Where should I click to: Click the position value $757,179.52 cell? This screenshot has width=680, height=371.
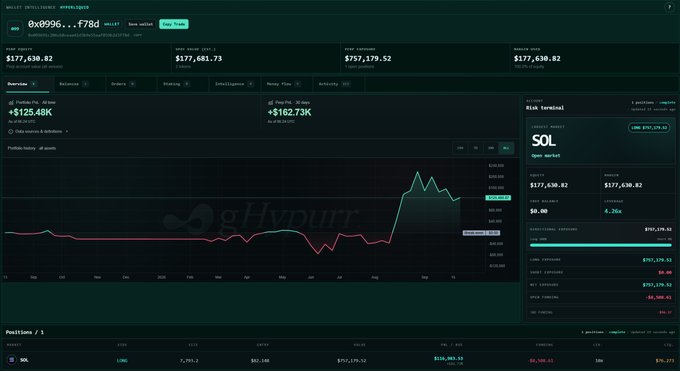point(352,361)
